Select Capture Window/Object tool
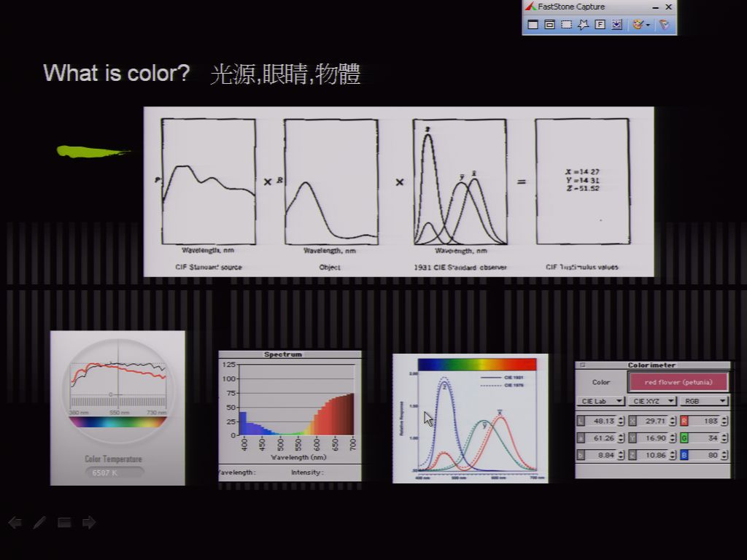Screen dimensions: 747x560 click(550, 24)
